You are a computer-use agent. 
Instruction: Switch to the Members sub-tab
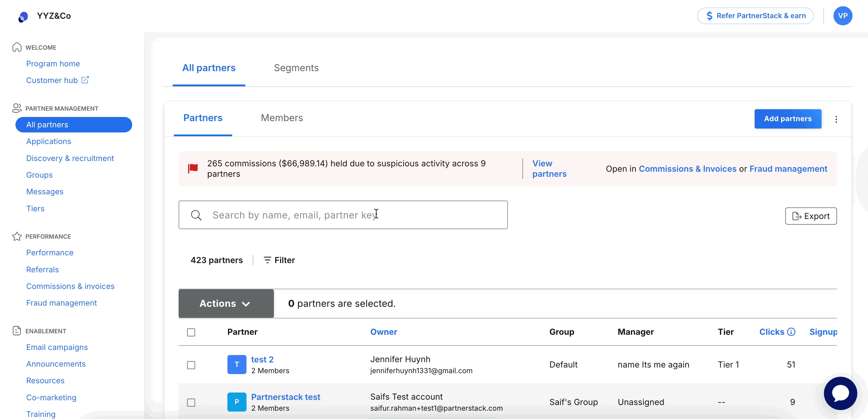(282, 118)
